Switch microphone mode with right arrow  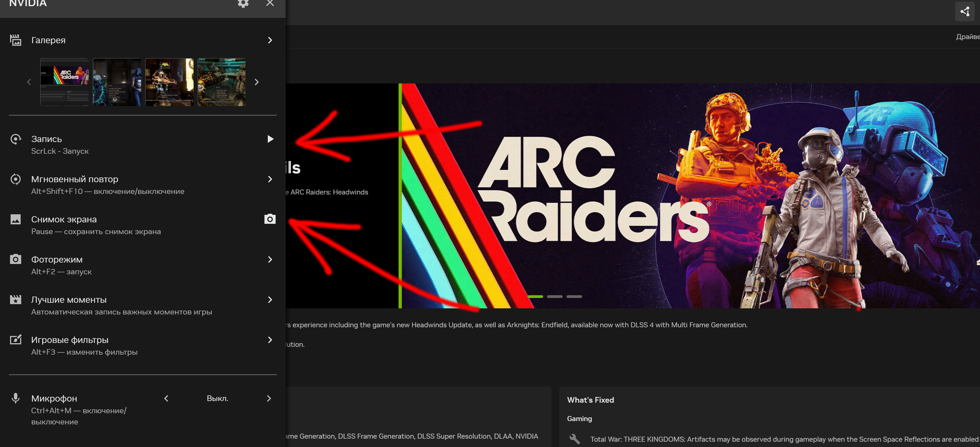pyautogui.click(x=269, y=398)
